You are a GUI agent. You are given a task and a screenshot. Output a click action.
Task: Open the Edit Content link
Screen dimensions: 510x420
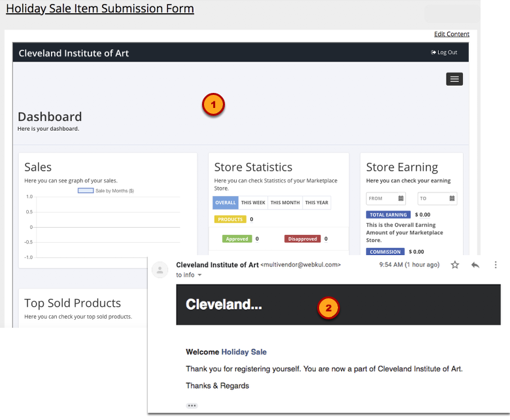(x=451, y=34)
